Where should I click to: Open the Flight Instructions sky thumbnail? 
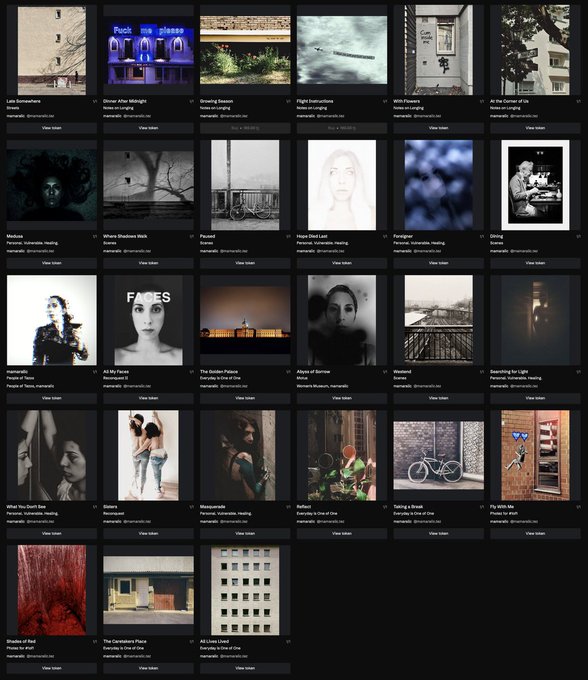(342, 50)
